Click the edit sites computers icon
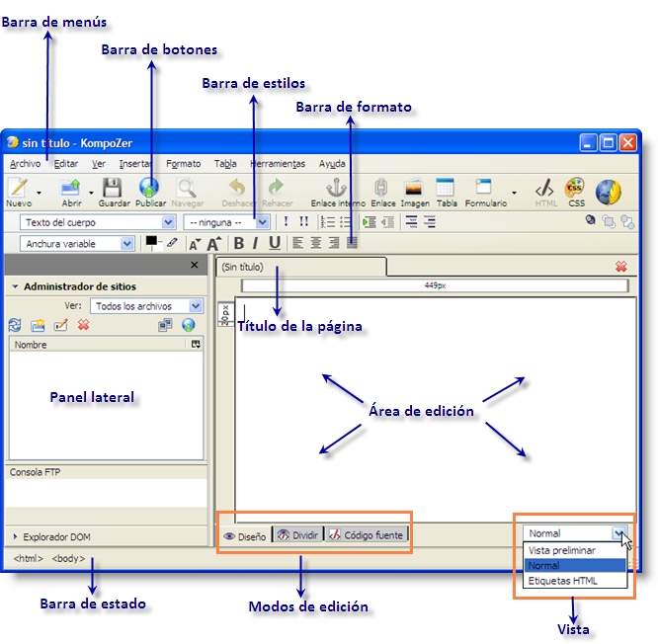Screen dimensions: 658x644 (165, 325)
